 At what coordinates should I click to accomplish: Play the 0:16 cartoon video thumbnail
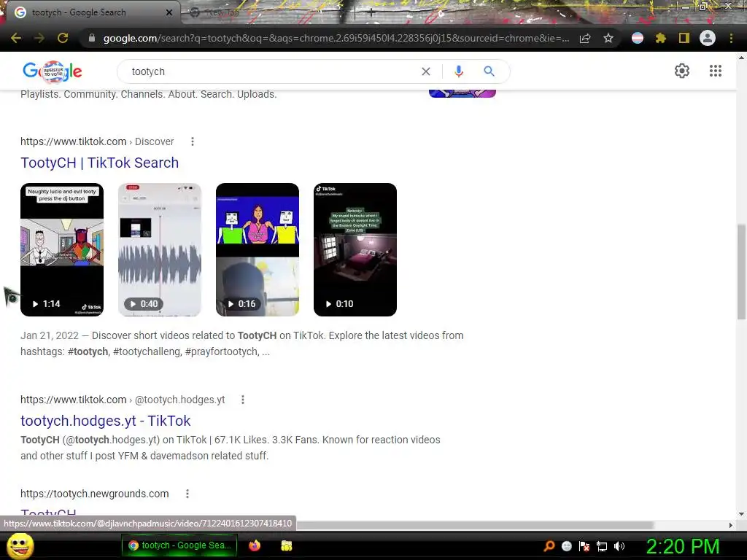(258, 249)
